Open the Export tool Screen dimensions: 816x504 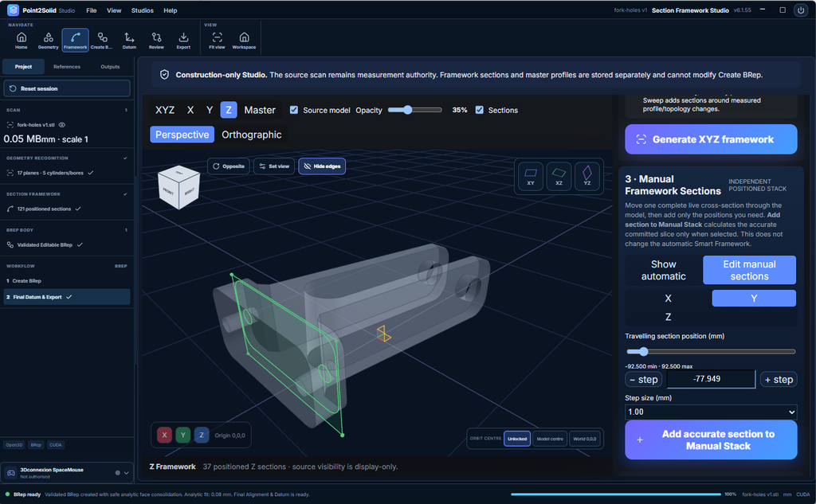coord(183,40)
